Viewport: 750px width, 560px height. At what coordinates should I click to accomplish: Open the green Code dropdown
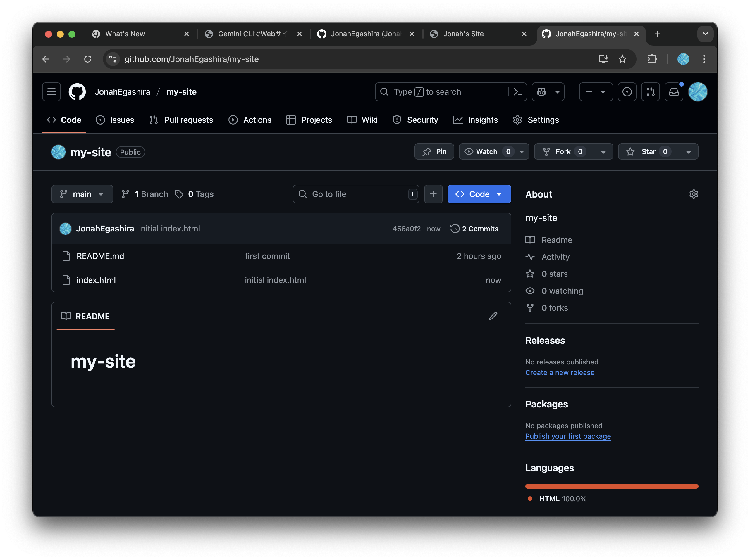pos(479,194)
